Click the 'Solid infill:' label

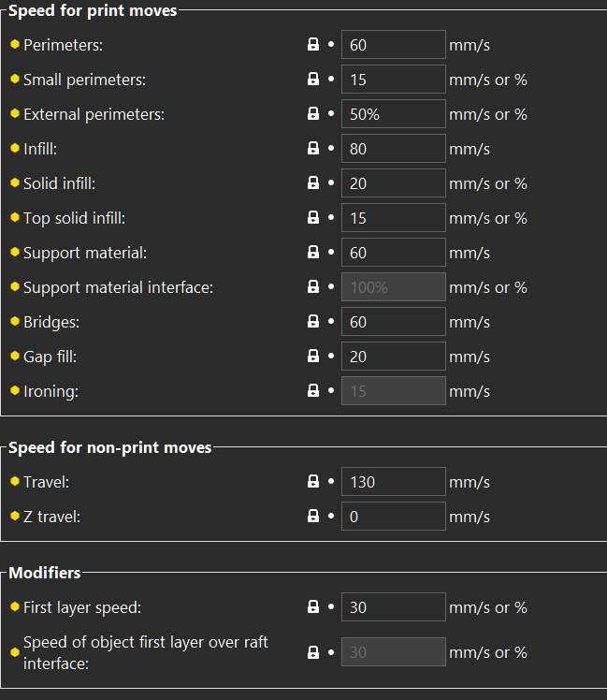point(59,183)
